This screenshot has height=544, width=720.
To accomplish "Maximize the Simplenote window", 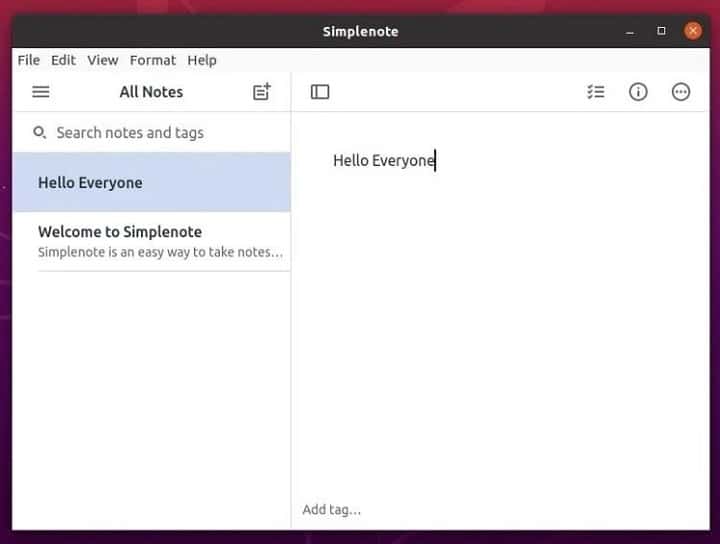I will pos(661,31).
